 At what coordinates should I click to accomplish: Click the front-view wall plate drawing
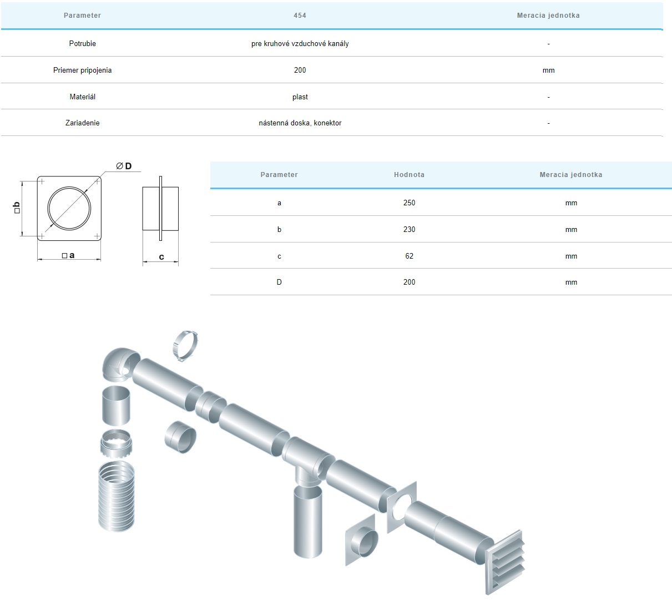[69, 209]
